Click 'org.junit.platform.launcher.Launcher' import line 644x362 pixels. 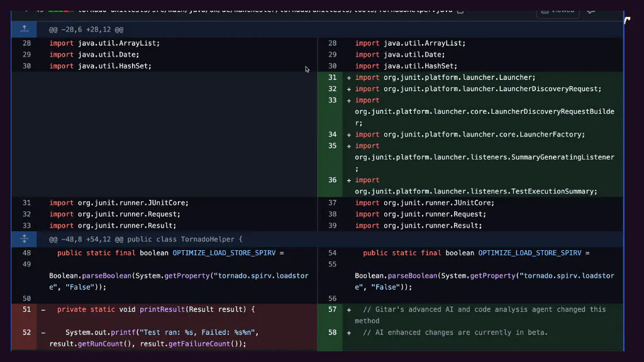(x=445, y=77)
